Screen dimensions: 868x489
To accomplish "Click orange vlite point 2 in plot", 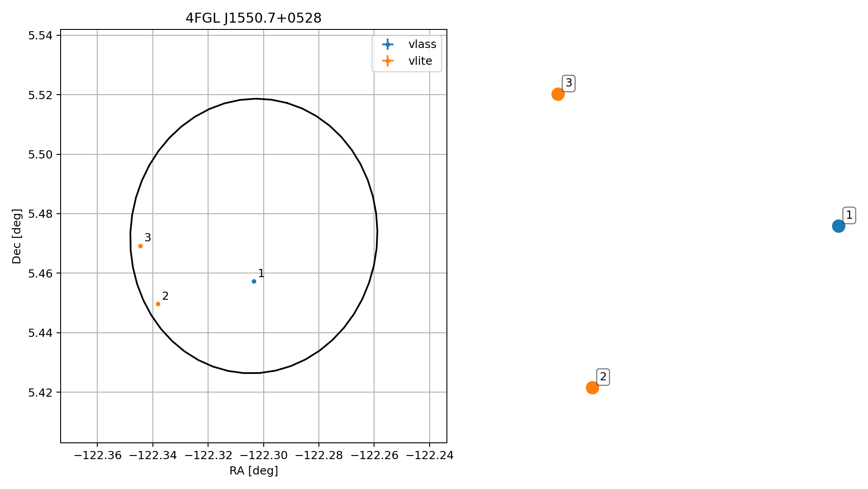I will pos(158,304).
